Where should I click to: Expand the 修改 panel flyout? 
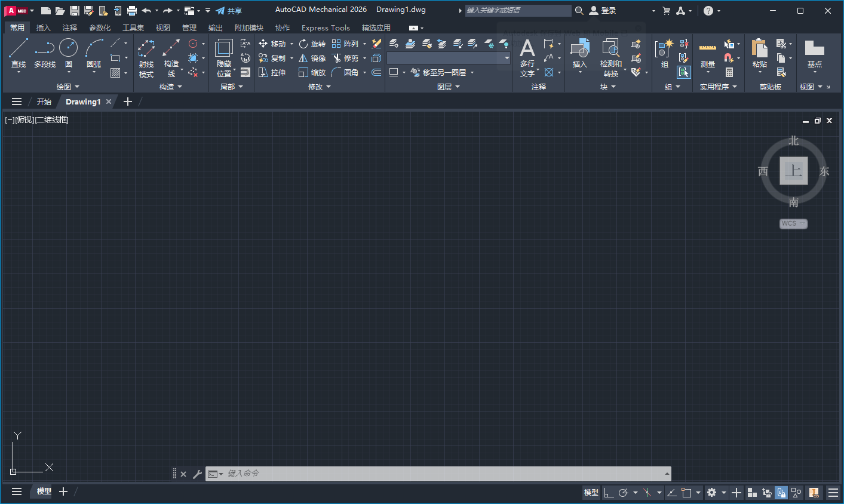tap(319, 87)
